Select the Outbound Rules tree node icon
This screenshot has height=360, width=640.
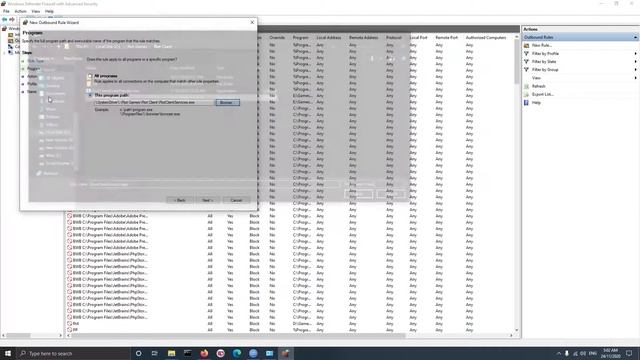pos(11,41)
